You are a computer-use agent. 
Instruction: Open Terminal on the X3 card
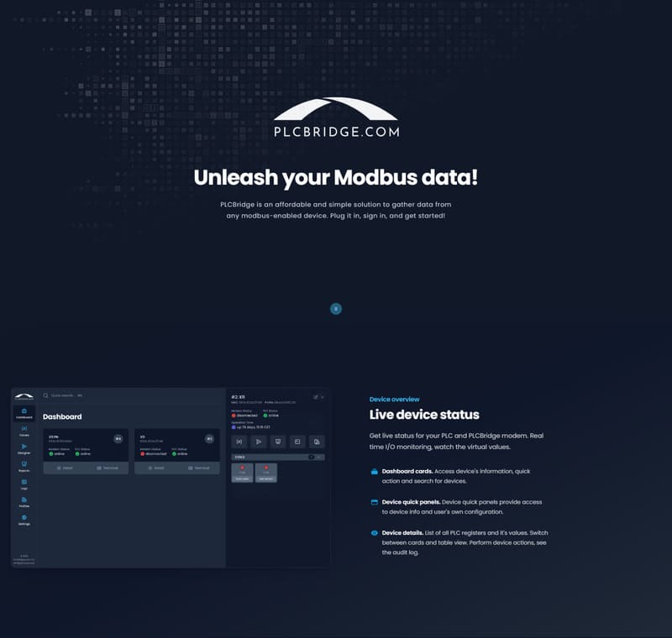199,468
